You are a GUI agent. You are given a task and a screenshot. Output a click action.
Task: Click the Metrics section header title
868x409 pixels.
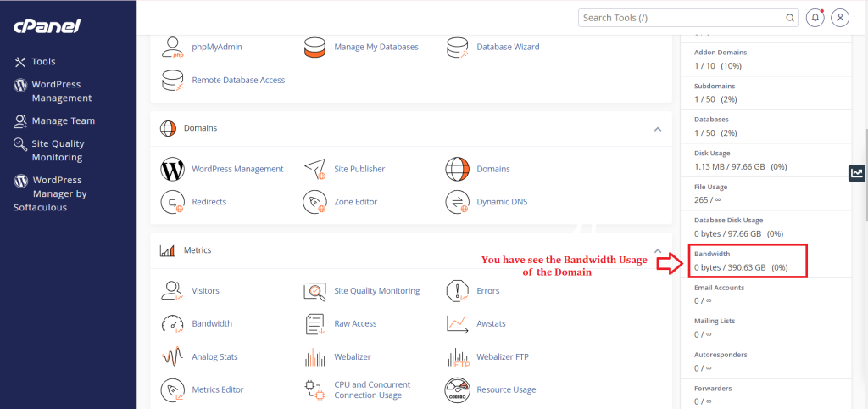pyautogui.click(x=198, y=250)
